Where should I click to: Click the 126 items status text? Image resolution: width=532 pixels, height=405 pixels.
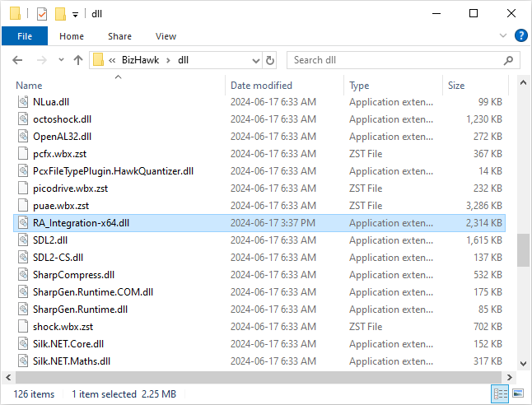pyautogui.click(x=34, y=394)
